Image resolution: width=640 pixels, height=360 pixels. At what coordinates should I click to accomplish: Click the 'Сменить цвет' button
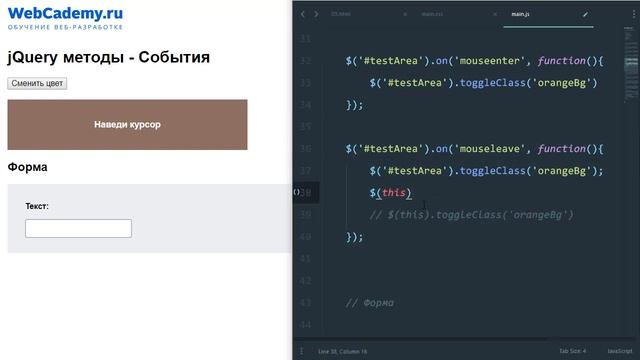(37, 83)
